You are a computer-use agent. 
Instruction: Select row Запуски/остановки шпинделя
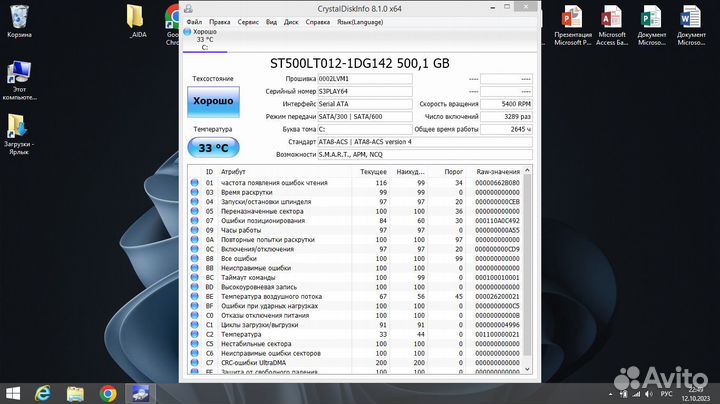point(355,202)
